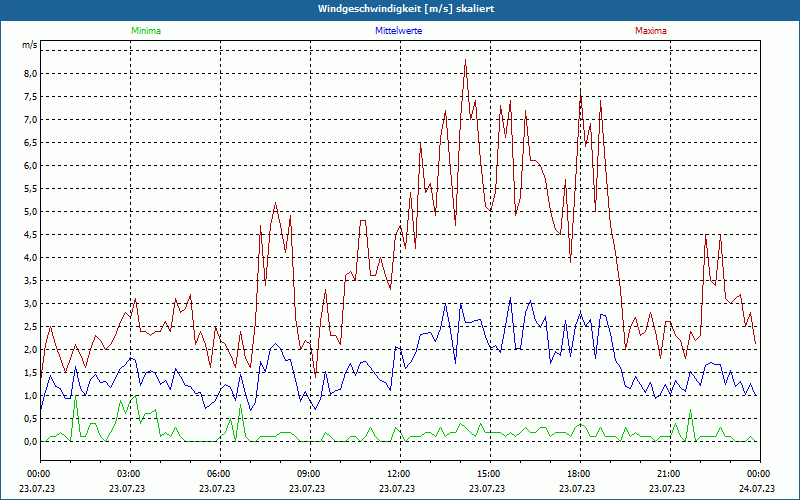Viewport: 800px width, 500px height.
Task: Select the red 'Maxima' legend label
Action: [651, 31]
